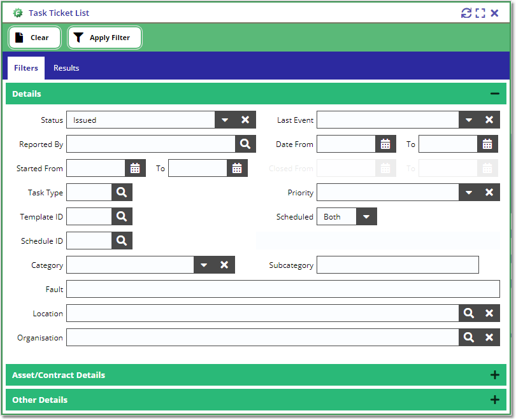Switch to the Results tab
516x420 pixels.
(x=66, y=68)
